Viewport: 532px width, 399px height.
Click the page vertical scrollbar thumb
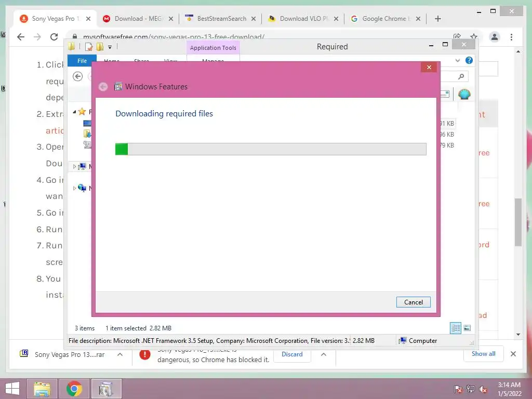[518, 222]
